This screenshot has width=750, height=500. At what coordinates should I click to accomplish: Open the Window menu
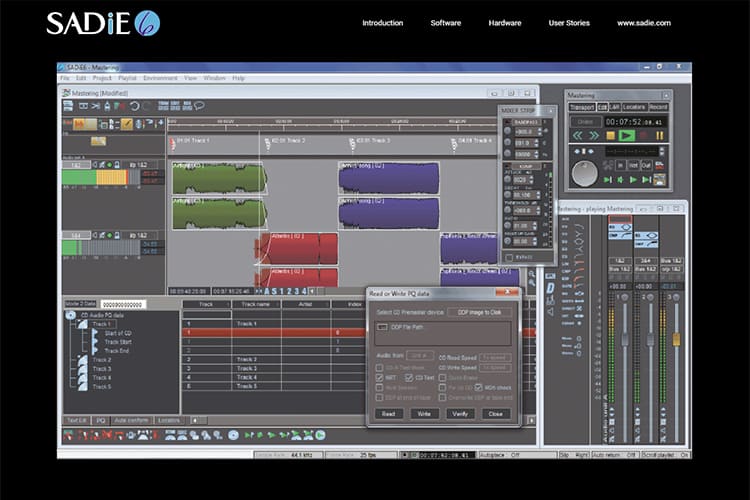[214, 78]
